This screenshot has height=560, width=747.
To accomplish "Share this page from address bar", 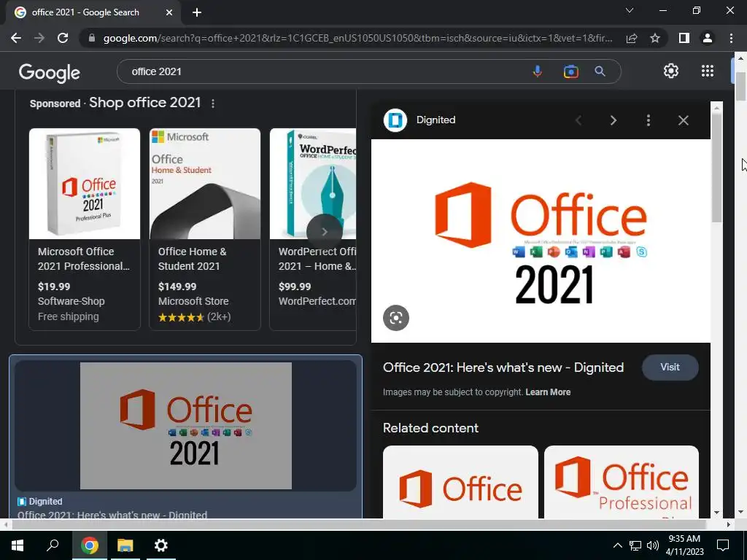I will click(x=632, y=38).
